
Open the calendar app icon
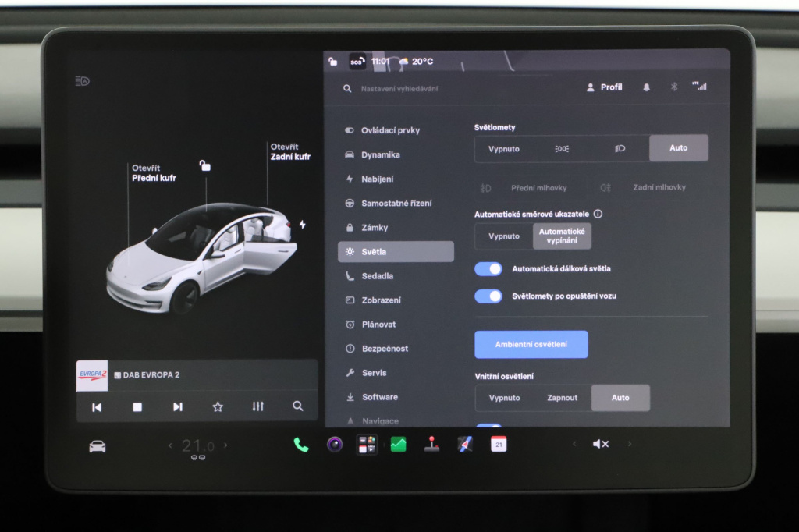pos(499,445)
